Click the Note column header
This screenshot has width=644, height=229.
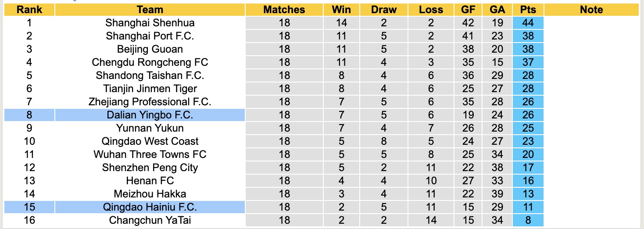591,10
